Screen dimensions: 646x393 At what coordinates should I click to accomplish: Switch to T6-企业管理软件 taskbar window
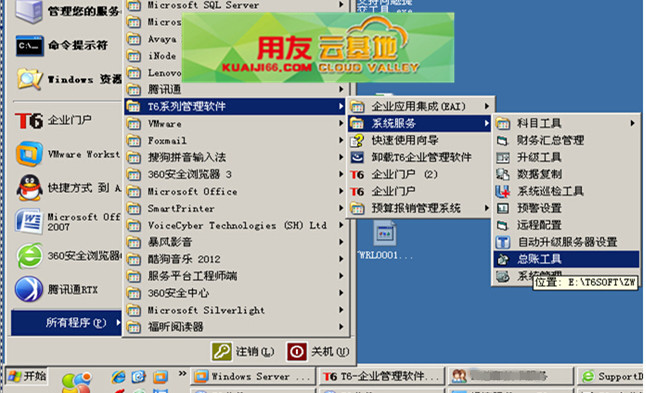tap(382, 377)
